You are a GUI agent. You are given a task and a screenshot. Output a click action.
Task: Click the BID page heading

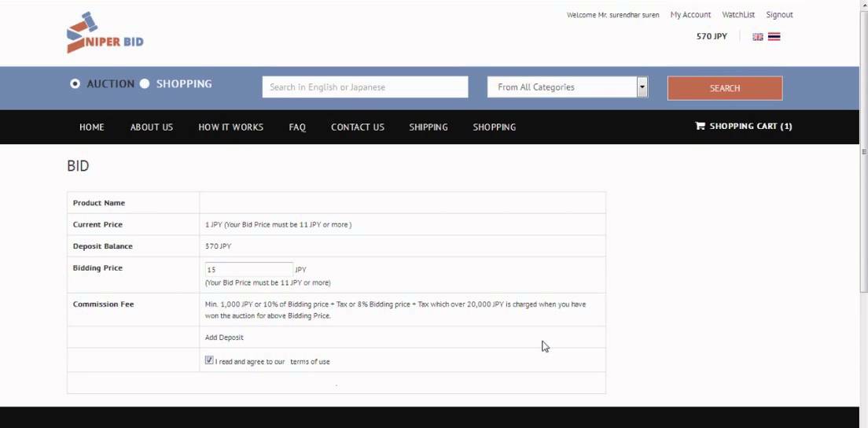pos(78,166)
